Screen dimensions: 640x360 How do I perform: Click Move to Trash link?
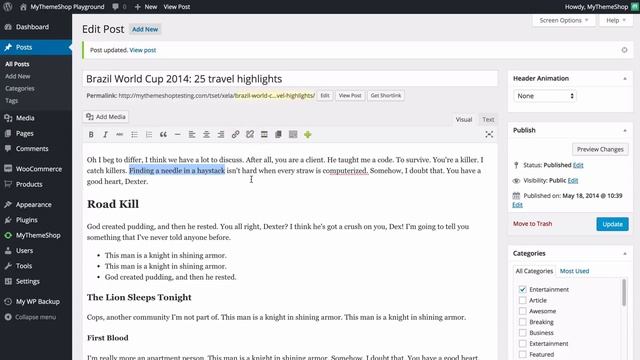click(x=532, y=224)
